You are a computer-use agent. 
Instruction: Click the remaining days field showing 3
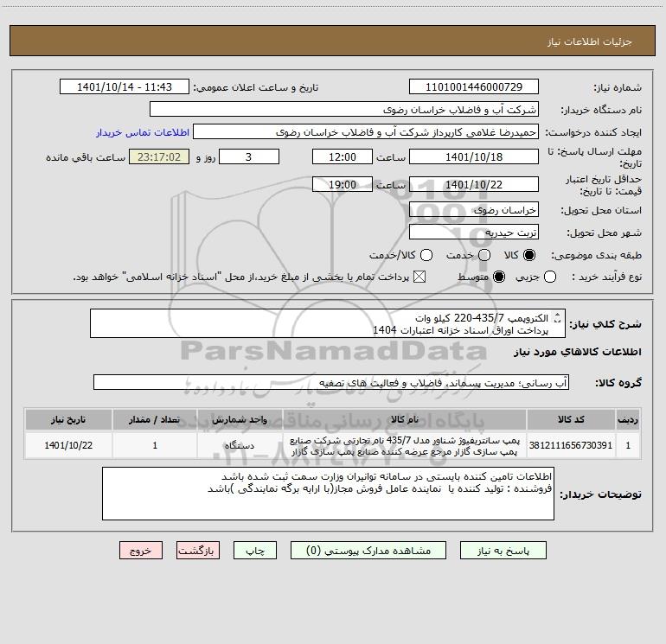click(x=249, y=156)
